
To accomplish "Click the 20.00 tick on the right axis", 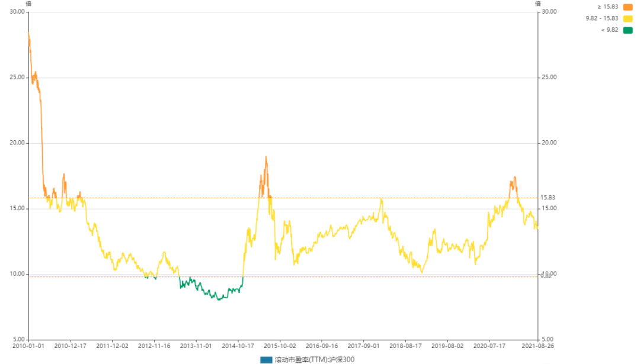I will coord(549,143).
